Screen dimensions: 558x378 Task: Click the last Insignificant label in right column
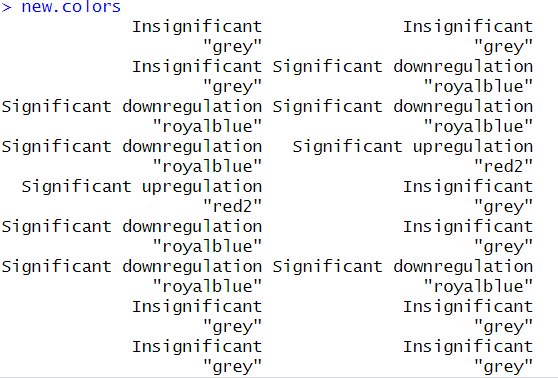[x=468, y=347]
